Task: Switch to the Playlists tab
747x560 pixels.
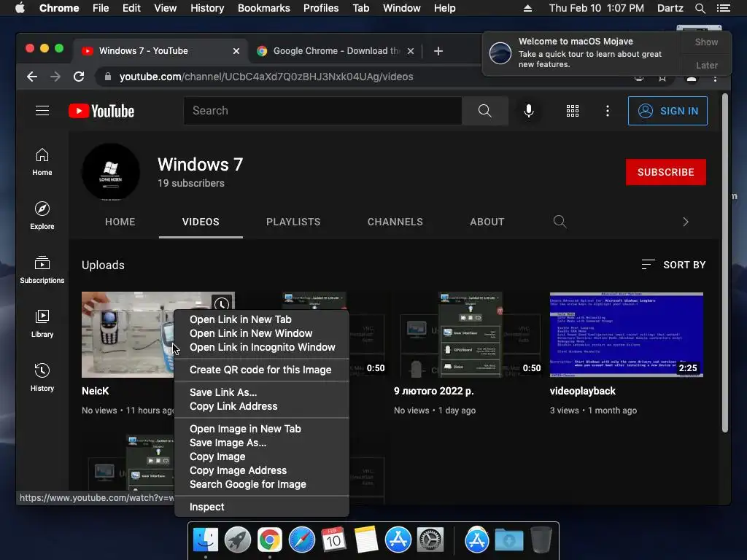Action: (x=293, y=222)
